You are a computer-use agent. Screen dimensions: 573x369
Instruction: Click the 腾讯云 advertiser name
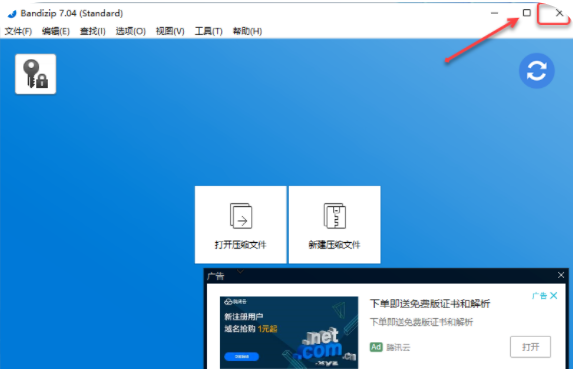click(x=398, y=347)
